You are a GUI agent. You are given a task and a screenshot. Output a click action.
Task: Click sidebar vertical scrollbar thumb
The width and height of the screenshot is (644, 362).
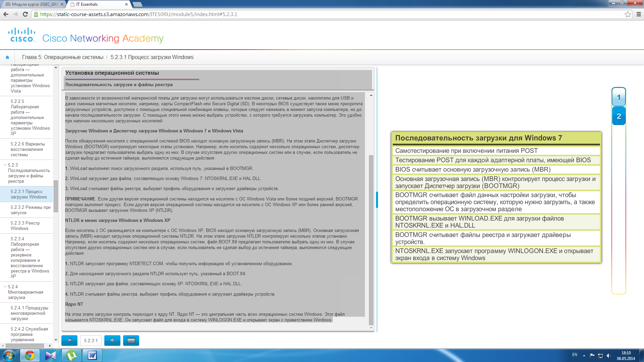(56, 196)
